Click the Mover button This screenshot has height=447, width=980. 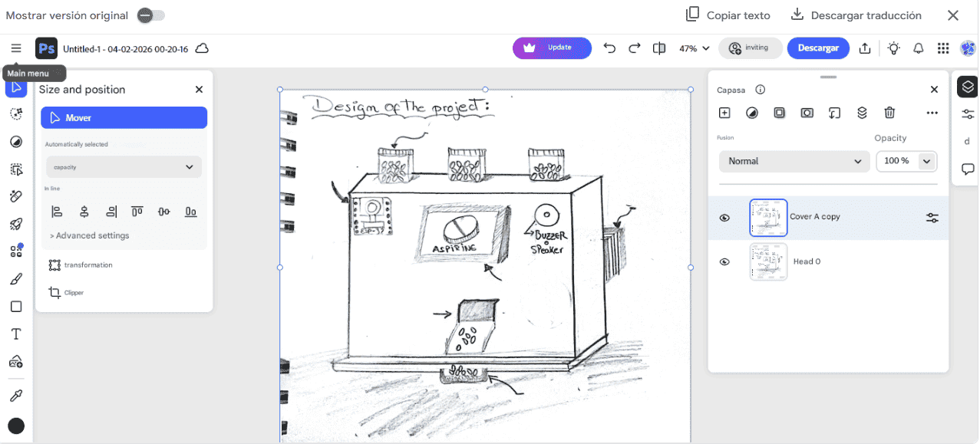click(124, 118)
